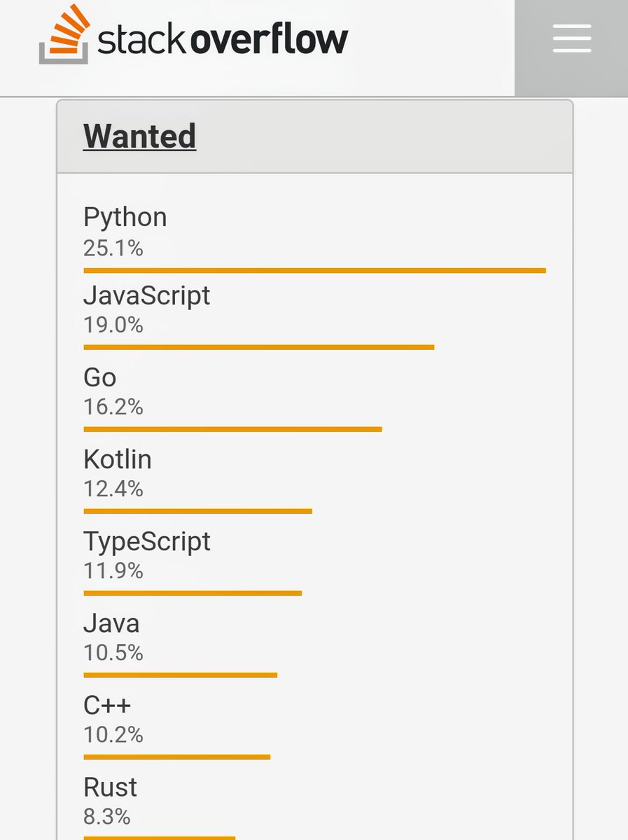Click the 25.1% label under Python
This screenshot has width=628, height=840.
pos(113,247)
